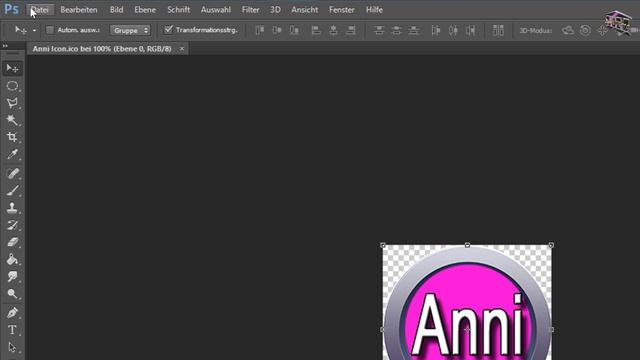Open the Bearbeiten menu
Image resolution: width=640 pixels, height=360 pixels.
tap(79, 10)
